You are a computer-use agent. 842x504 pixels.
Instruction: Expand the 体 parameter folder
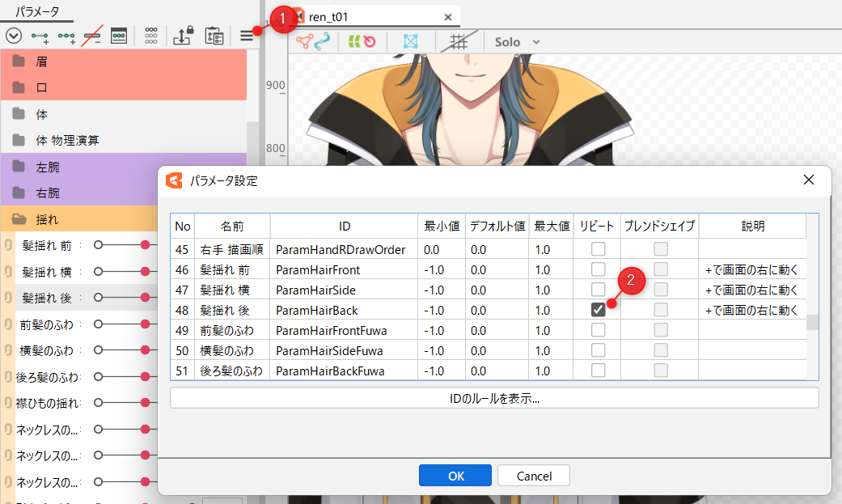[x=19, y=113]
